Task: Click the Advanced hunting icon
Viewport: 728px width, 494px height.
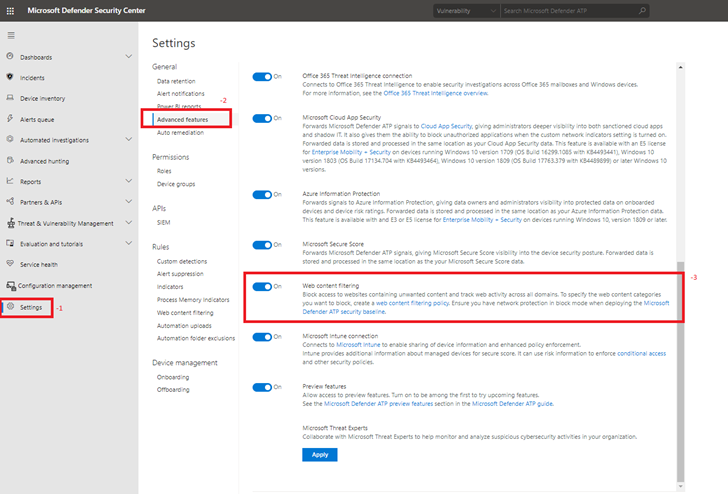Action: (x=10, y=160)
